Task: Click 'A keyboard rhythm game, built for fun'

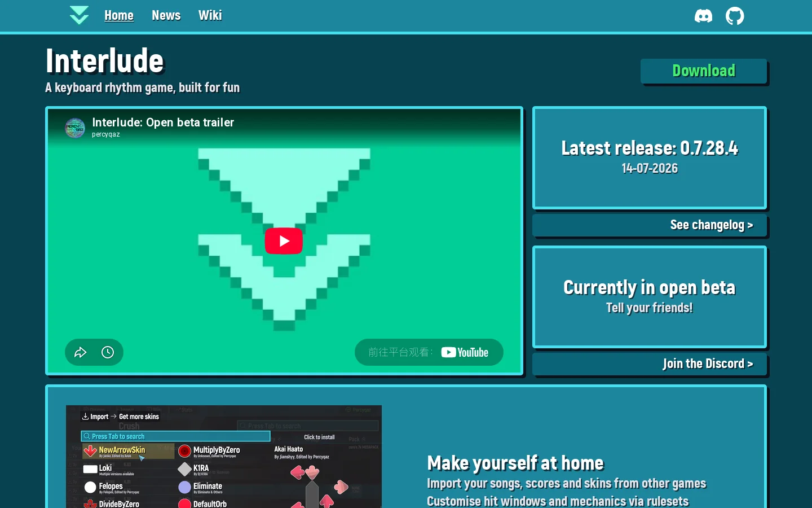Action: coord(143,87)
